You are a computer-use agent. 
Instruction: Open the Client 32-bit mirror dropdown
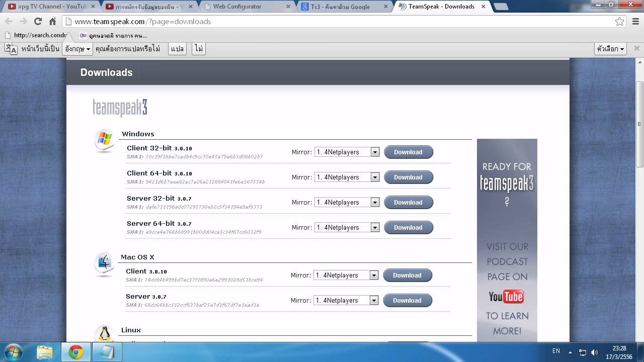click(x=347, y=152)
